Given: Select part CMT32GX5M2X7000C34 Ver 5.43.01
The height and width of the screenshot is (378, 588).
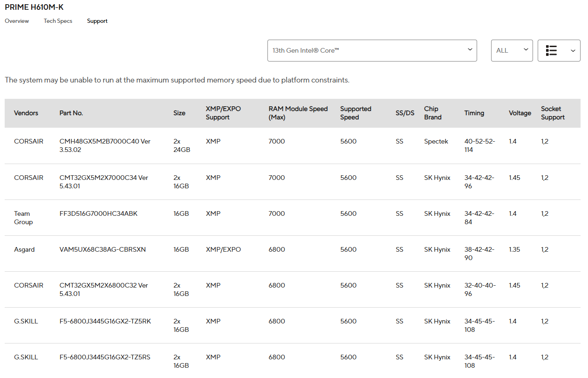Looking at the screenshot, I should (104, 182).
